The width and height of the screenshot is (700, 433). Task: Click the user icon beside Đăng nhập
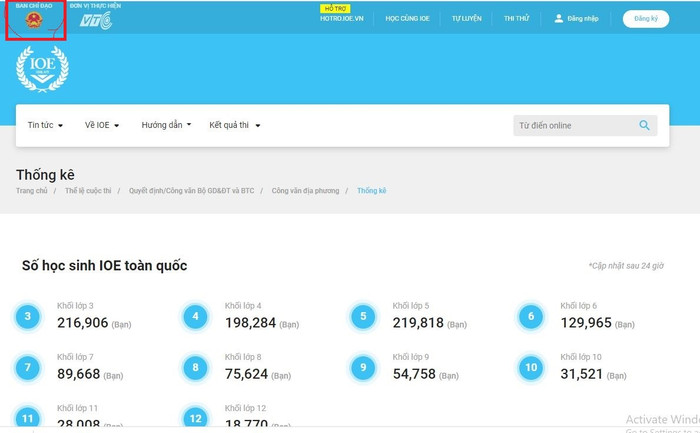point(559,18)
